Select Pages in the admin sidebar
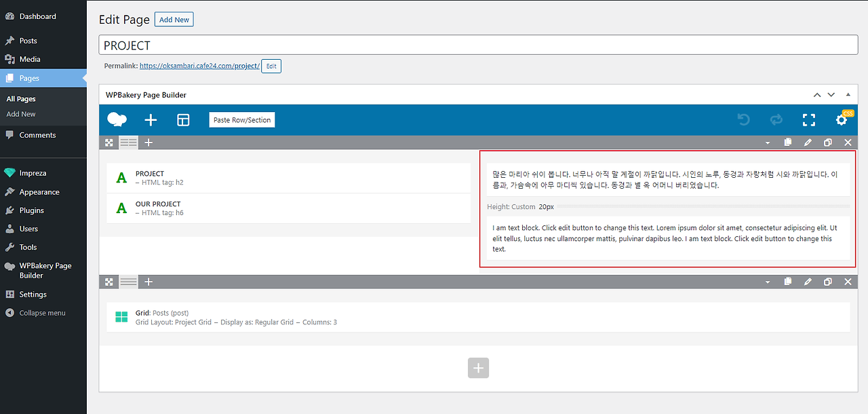Screen dimensions: 868x414 click(x=43, y=78)
